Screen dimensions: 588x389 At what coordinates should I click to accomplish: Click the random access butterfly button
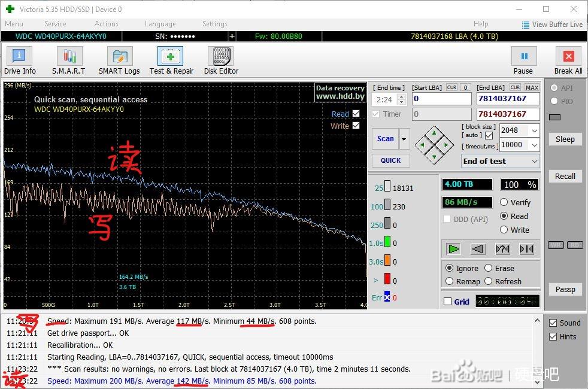(502, 249)
